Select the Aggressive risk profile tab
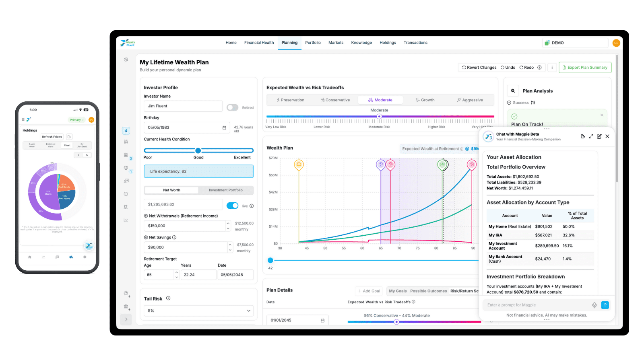Viewport: 644px width, 362px height. [470, 100]
